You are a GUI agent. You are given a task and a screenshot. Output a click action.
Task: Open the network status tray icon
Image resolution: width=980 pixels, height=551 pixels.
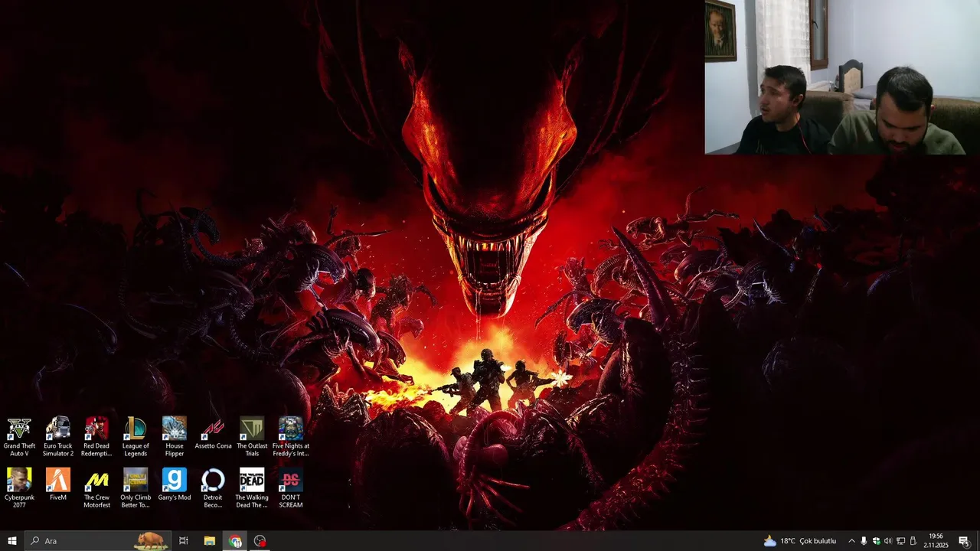pyautogui.click(x=900, y=541)
